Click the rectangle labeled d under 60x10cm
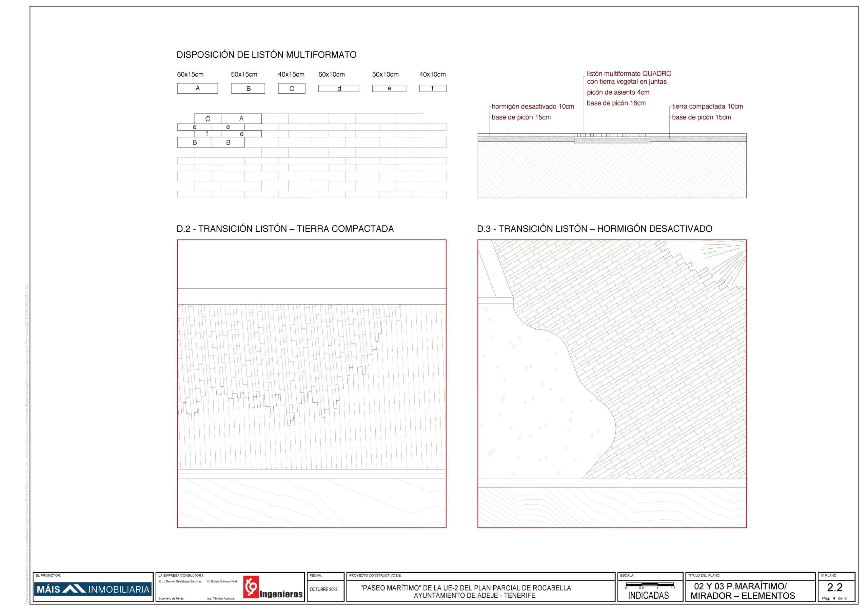This screenshot has height=614, width=868. (339, 88)
